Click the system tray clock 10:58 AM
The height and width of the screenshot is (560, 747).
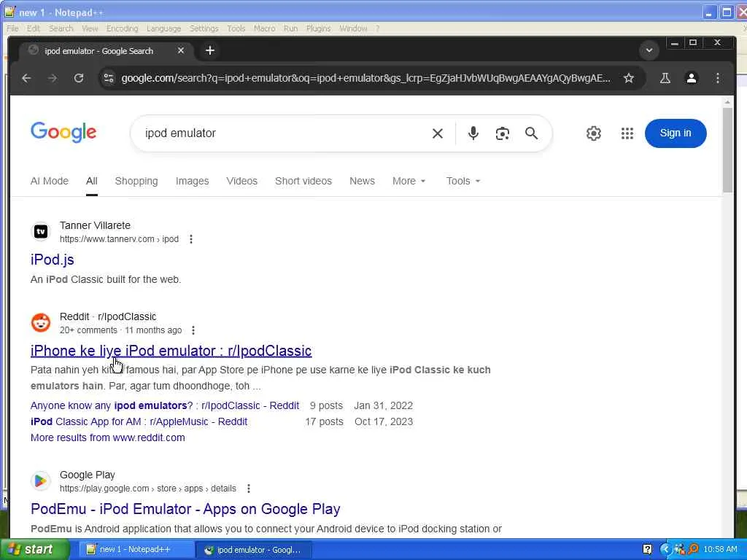pyautogui.click(x=720, y=550)
